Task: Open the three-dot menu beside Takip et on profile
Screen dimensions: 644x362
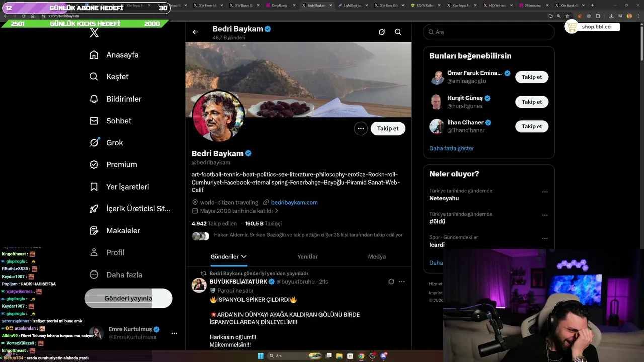Action: click(361, 128)
